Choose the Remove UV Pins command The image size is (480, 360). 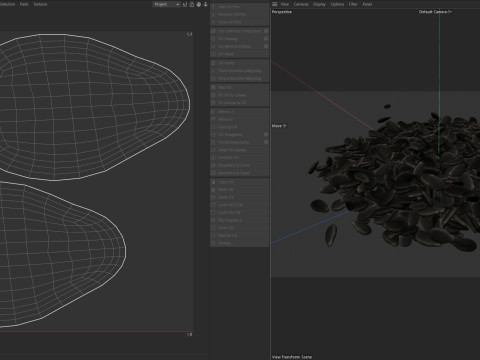point(240,14)
